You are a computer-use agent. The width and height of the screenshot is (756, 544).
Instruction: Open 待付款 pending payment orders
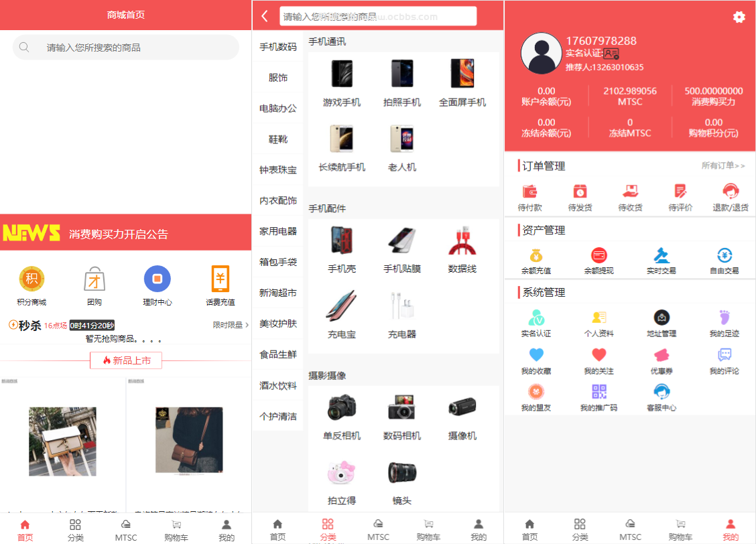coord(530,198)
